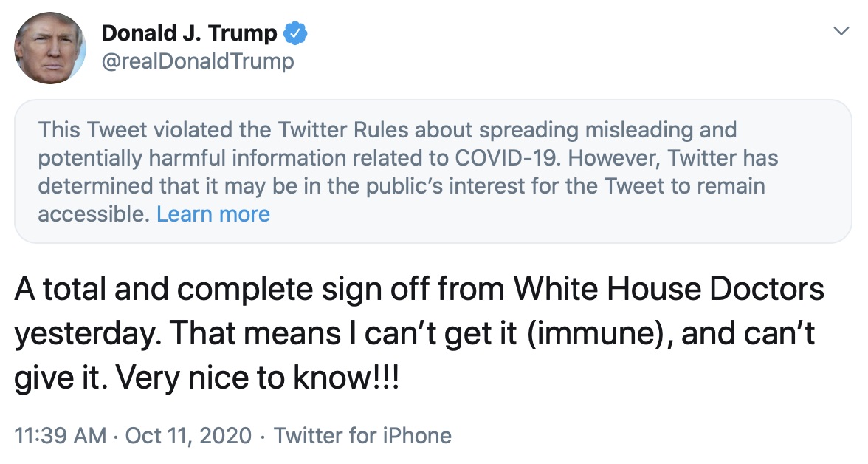Follow the Learn more link

click(213, 214)
